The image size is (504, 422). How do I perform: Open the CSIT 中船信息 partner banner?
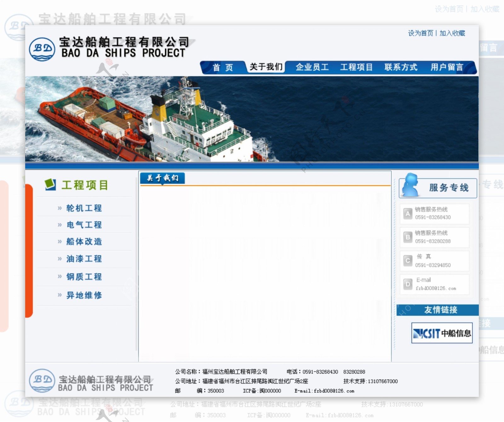click(x=442, y=333)
